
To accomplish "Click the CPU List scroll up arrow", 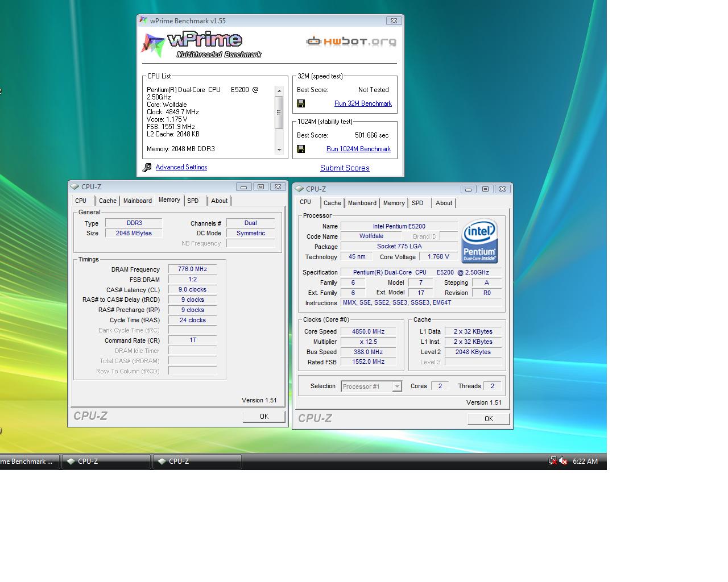I will pos(279,91).
